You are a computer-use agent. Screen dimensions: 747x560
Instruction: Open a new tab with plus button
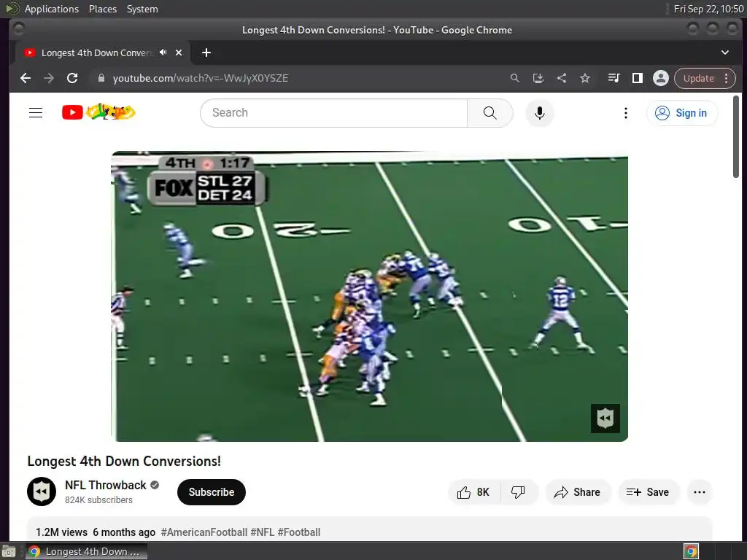tap(206, 52)
